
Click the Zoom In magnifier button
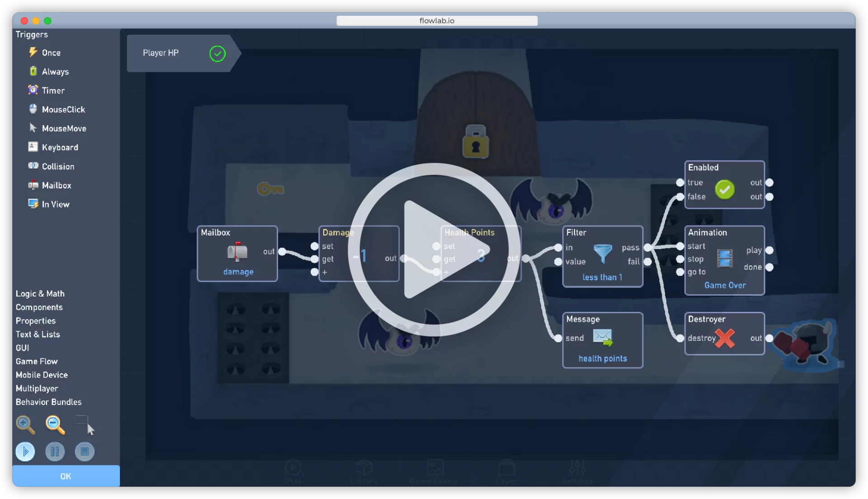coord(24,423)
